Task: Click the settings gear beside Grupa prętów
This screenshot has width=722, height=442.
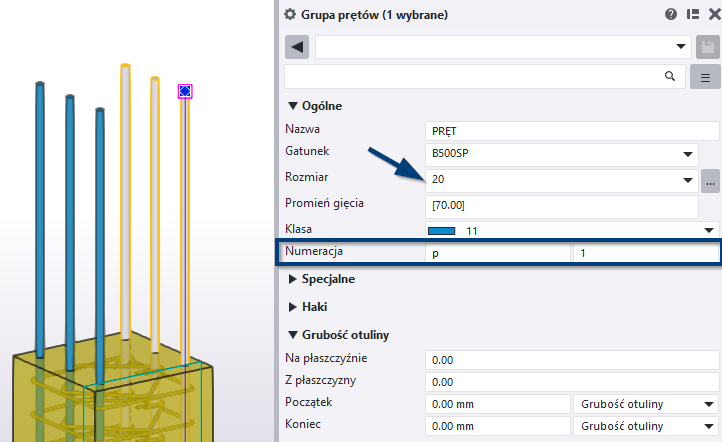Action: [x=291, y=15]
